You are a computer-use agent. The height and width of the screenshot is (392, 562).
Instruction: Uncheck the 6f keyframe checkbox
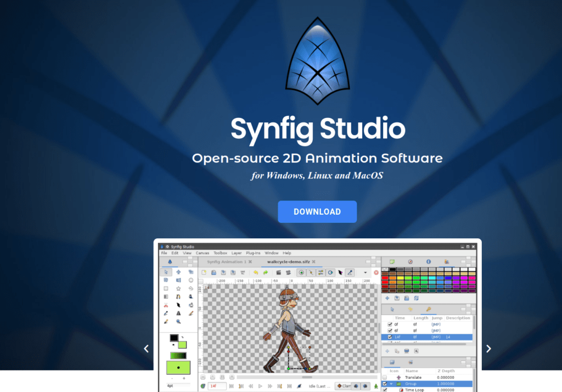(x=390, y=331)
